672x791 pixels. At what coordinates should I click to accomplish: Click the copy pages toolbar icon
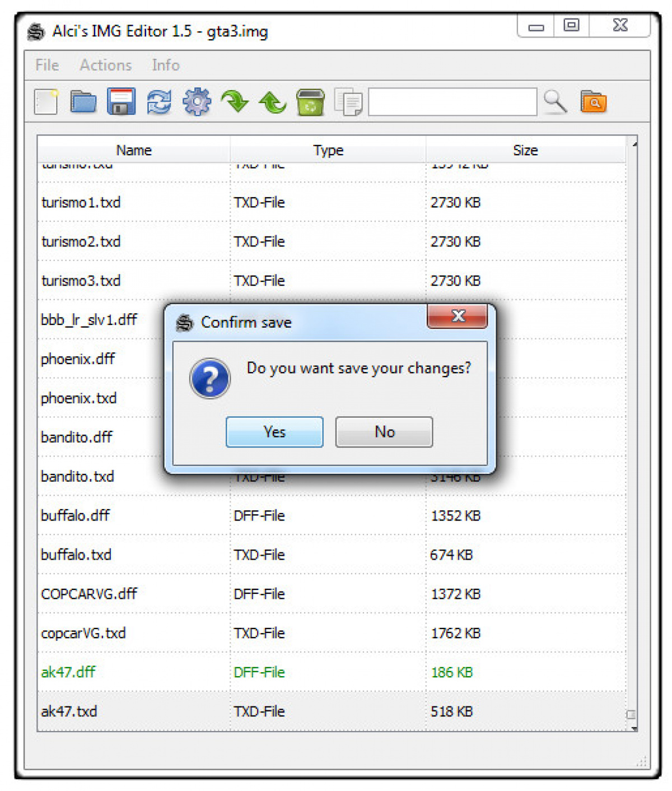pos(348,103)
